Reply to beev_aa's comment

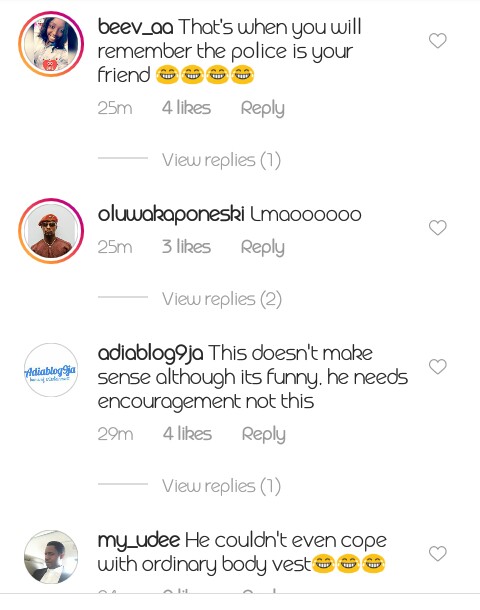[263, 108]
